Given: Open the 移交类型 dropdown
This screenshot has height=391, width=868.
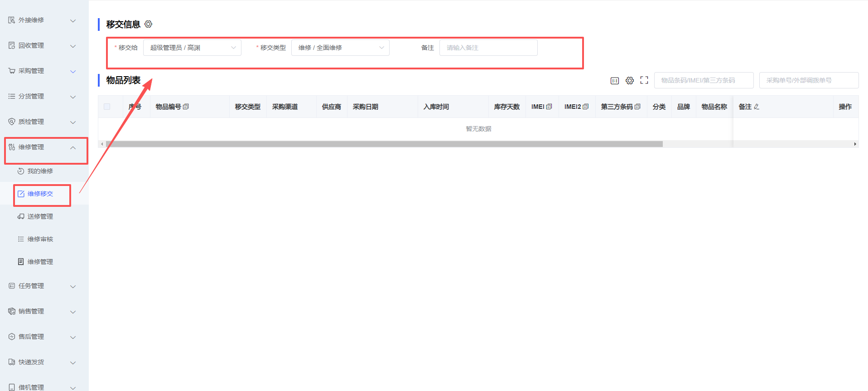Looking at the screenshot, I should (340, 48).
